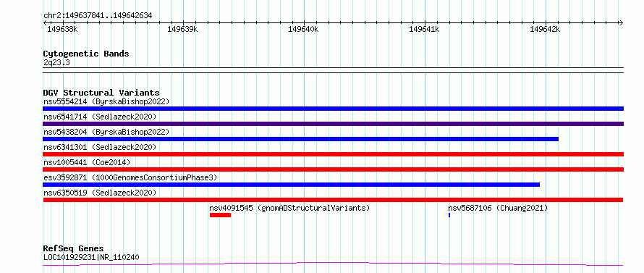Screen dimensions: 644x273
Task: Click the Cytogenetic Bands track heading
Action: [86, 54]
